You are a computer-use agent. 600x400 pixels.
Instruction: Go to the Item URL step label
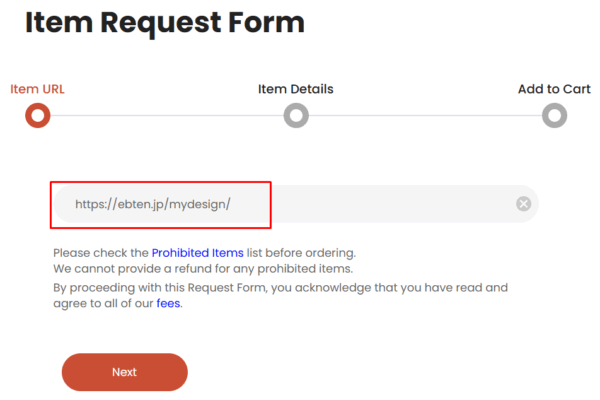[x=37, y=89]
